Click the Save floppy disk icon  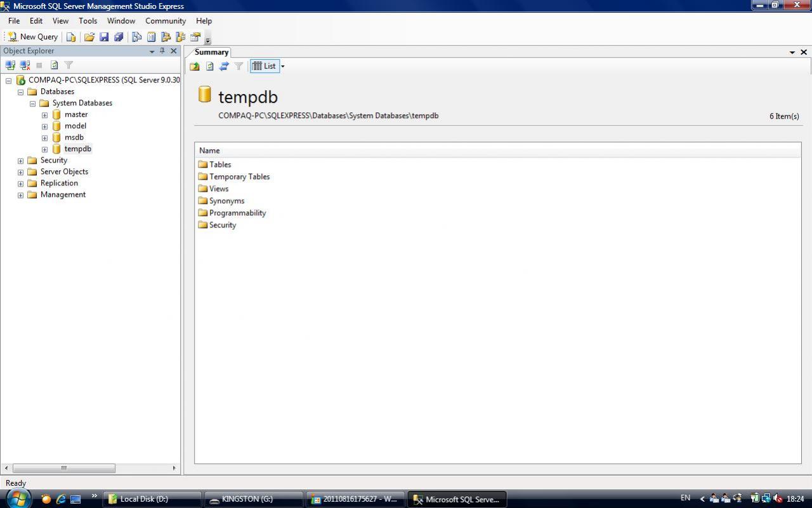[104, 37]
